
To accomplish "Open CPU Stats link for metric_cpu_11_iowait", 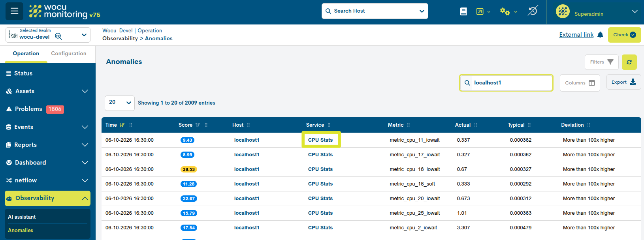I will pos(320,140).
